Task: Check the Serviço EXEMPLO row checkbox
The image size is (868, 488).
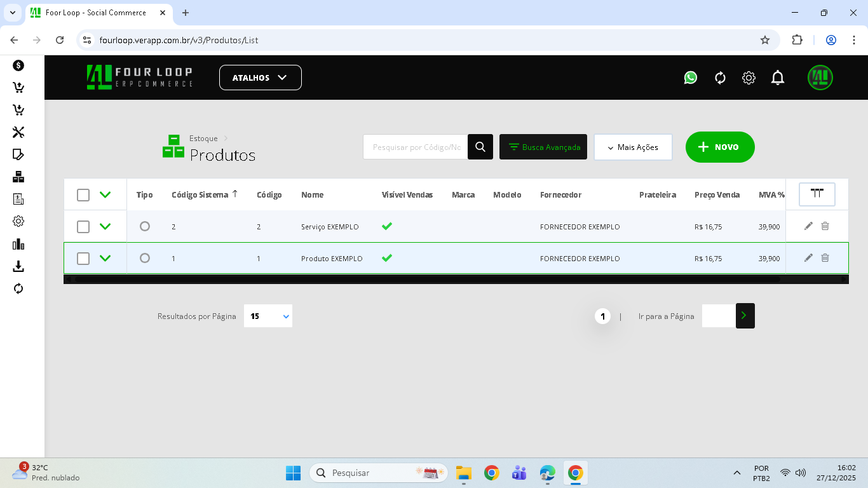Action: (83, 227)
